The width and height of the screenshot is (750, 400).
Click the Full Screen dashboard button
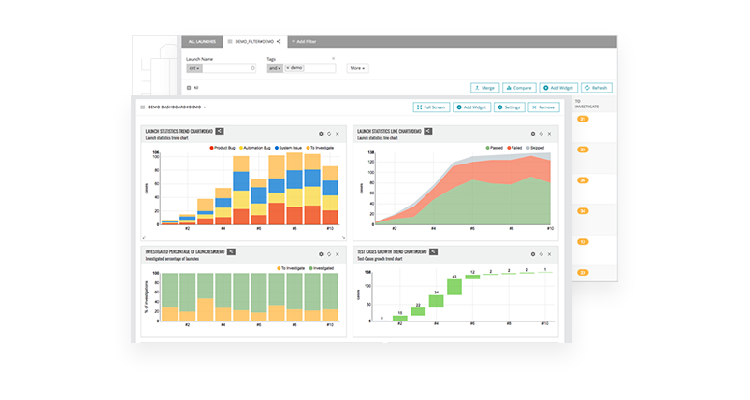[x=430, y=106]
